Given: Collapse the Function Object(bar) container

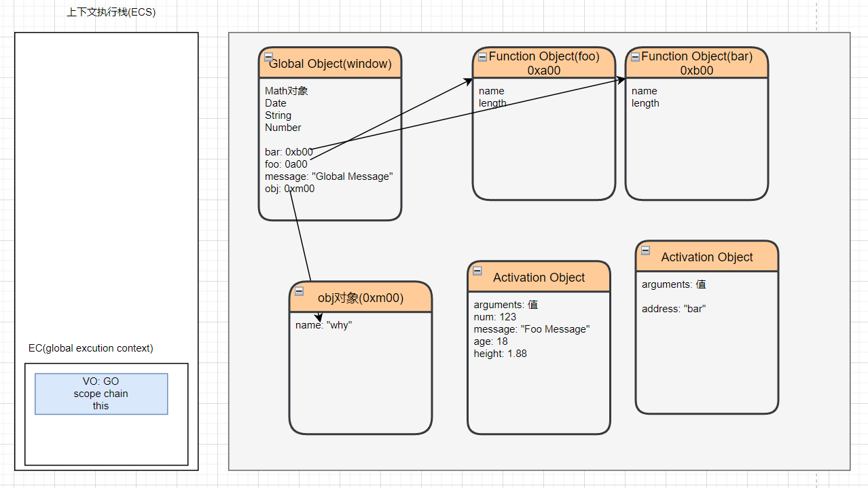Looking at the screenshot, I should pos(635,57).
